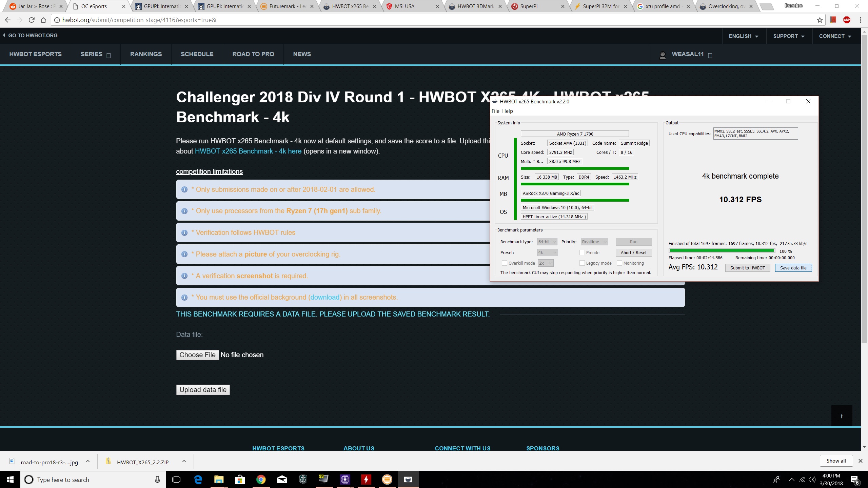Open the volume control in the system tray

tap(812, 480)
